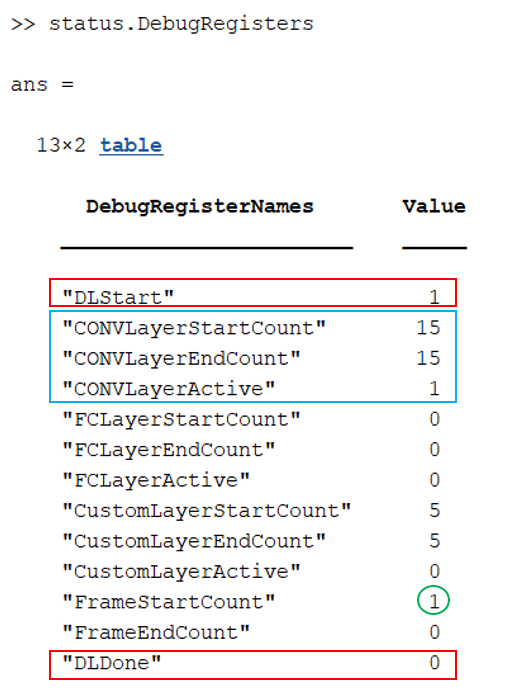Viewport: 511px width, 700px height.
Task: Click the CustomLayerEndCount value 5
Action: pyautogui.click(x=435, y=541)
